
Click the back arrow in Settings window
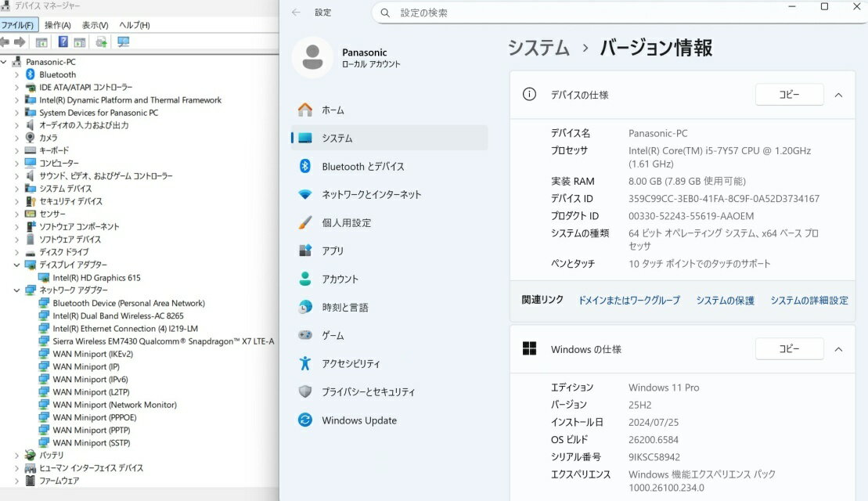(296, 13)
